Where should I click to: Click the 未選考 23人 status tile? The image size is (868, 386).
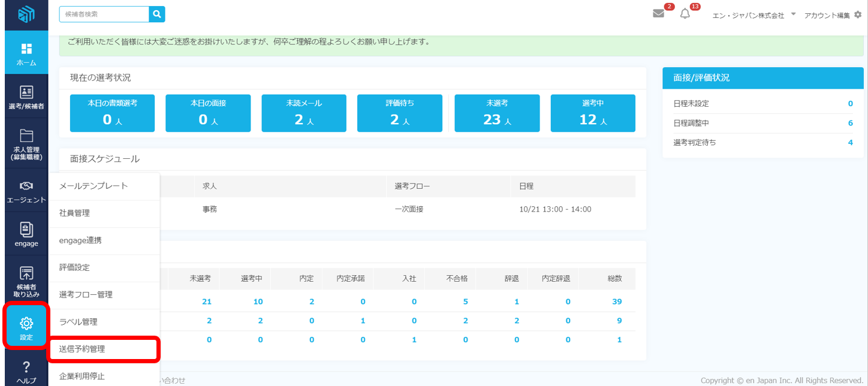tap(497, 113)
